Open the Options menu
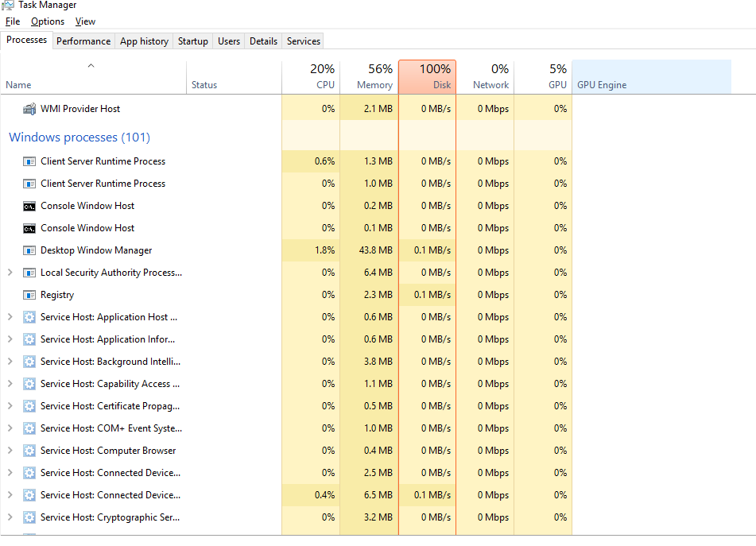The width and height of the screenshot is (756, 546). click(47, 21)
